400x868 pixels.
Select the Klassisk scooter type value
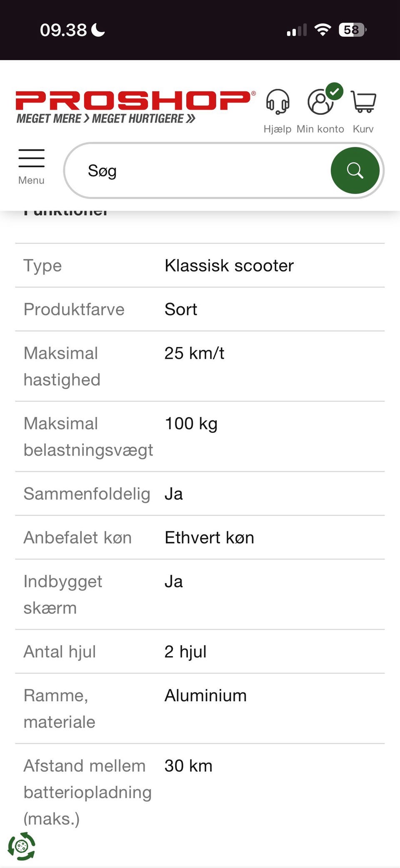pos(229,266)
